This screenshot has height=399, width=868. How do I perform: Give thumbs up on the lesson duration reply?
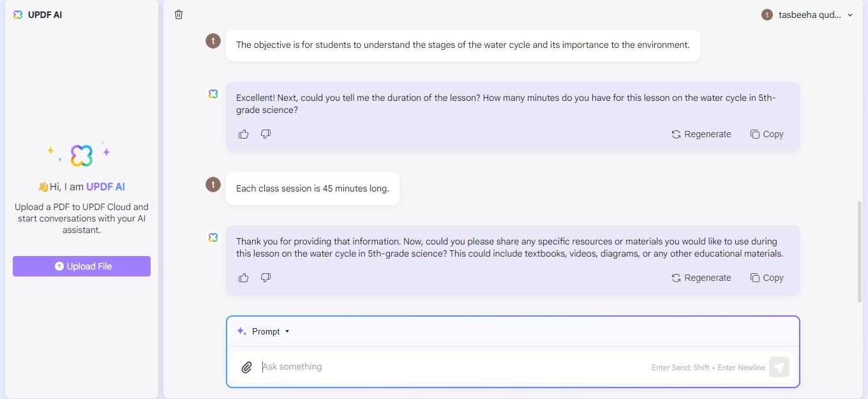click(244, 134)
